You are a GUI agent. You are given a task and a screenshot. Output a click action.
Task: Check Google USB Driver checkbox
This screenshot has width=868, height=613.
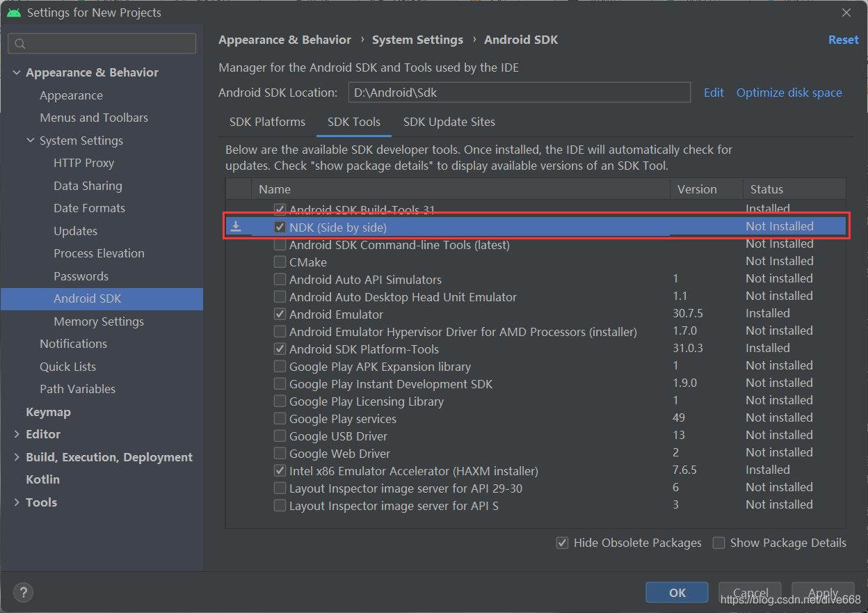[280, 436]
